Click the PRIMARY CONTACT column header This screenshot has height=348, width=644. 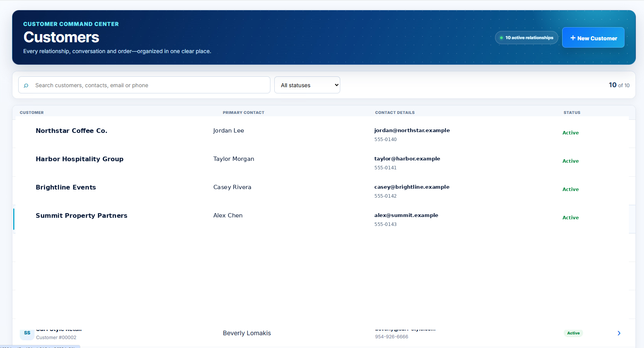[x=244, y=113]
